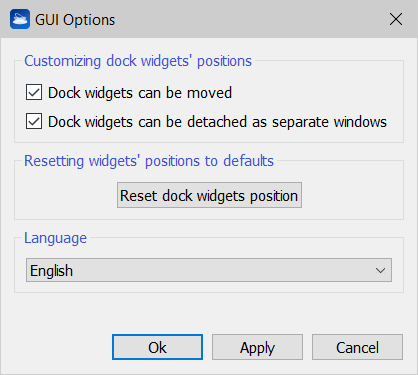Cancel the GUI Options dialog
Viewport: 418px width, 375px height.
tap(357, 347)
